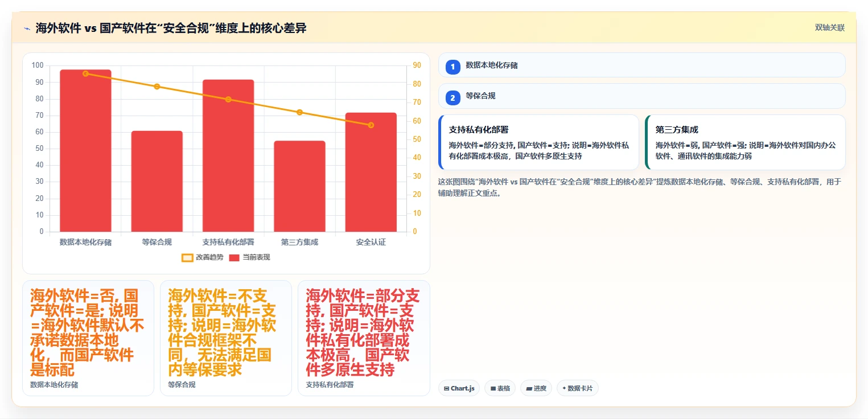Click the page title about 安全合规 differences
The height and width of the screenshot is (419, 868).
[x=171, y=28]
